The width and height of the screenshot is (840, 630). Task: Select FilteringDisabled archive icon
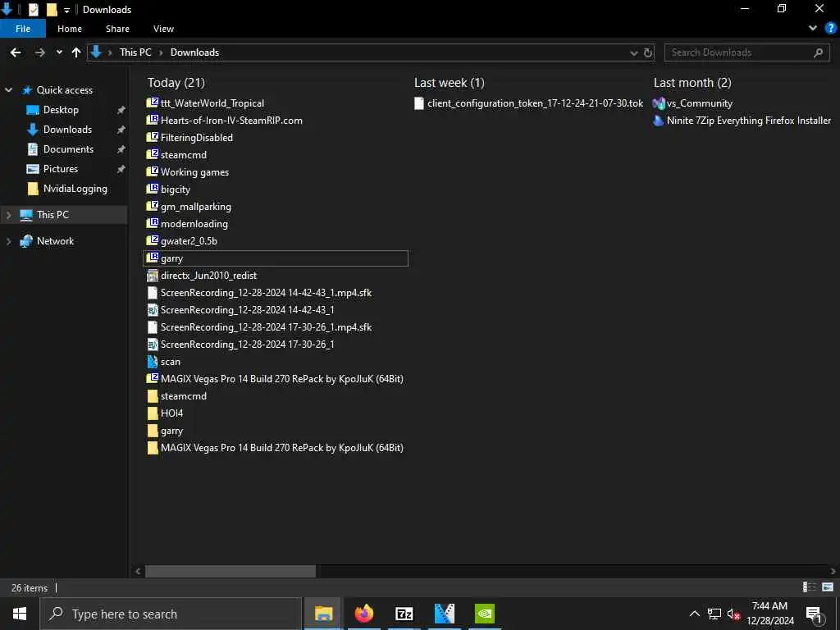152,137
